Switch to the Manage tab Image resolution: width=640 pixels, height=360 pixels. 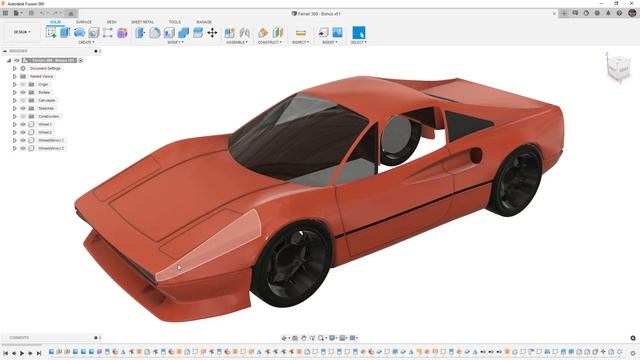(204, 22)
